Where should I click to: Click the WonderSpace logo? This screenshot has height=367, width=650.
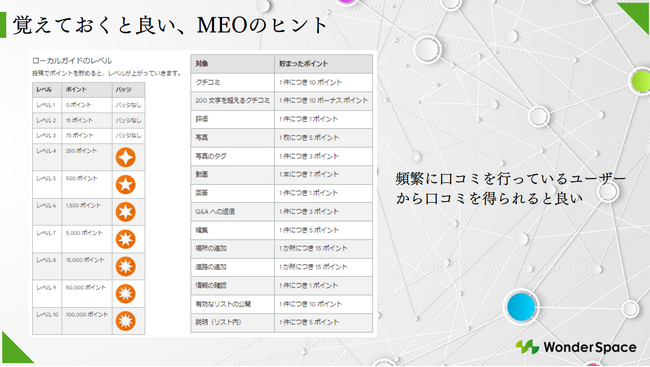(x=576, y=347)
